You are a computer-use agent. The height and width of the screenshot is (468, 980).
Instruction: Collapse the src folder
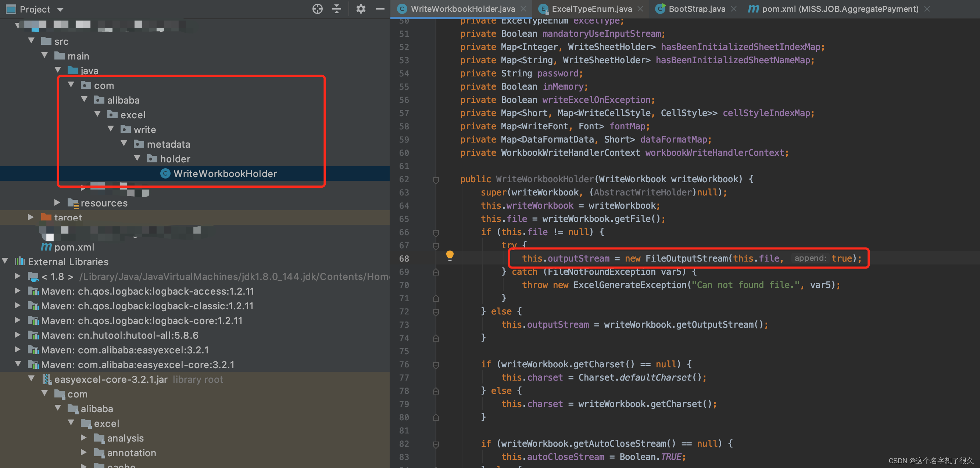click(x=32, y=41)
